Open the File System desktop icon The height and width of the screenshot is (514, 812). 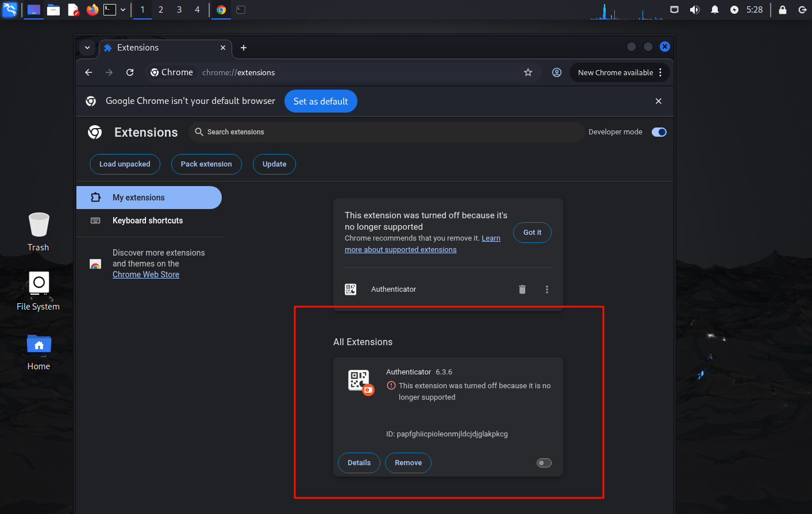[x=39, y=291]
